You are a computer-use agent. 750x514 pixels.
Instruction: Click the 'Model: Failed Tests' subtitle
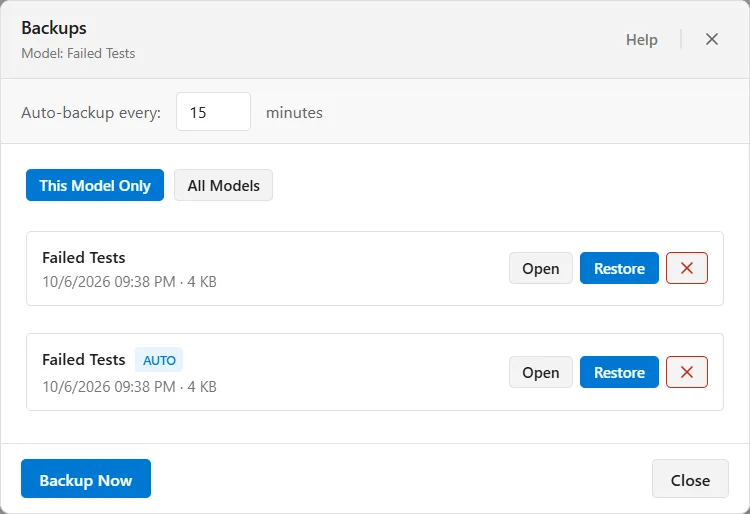[x=78, y=53]
